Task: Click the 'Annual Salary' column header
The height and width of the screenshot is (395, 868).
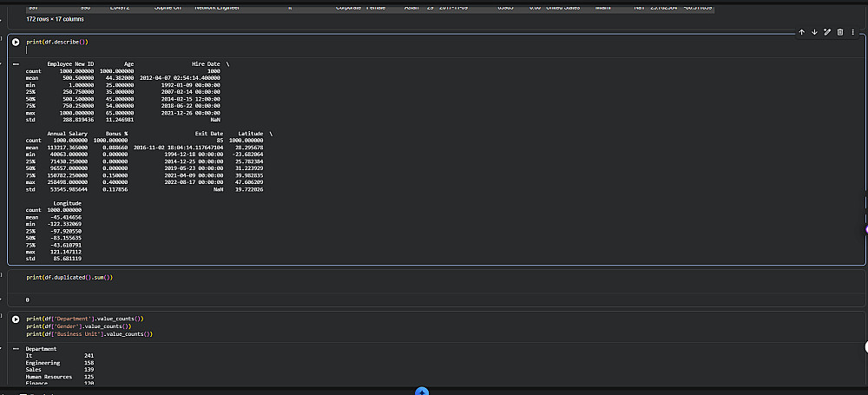Action: tap(67, 134)
